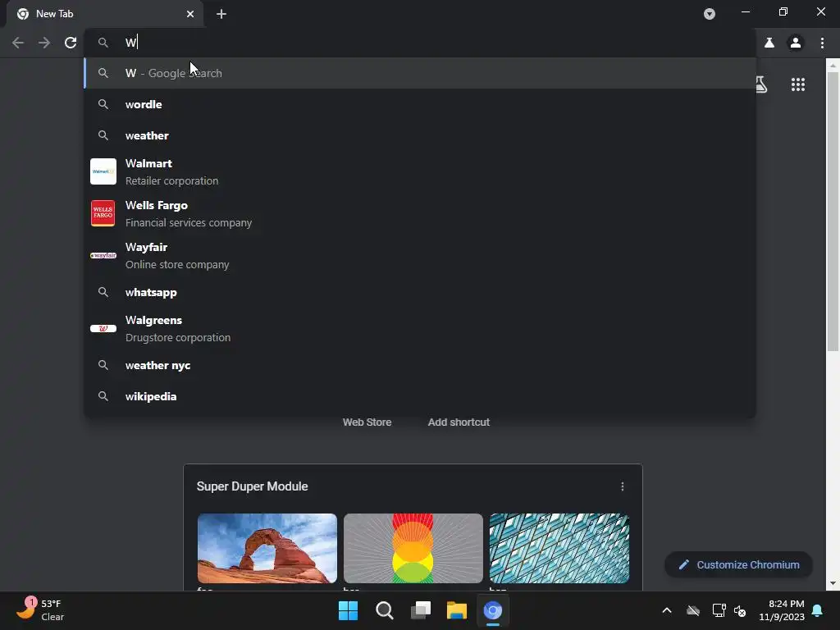Choose Wayfair Online store suggestion
Image resolution: width=840 pixels, height=630 pixels.
(x=420, y=256)
